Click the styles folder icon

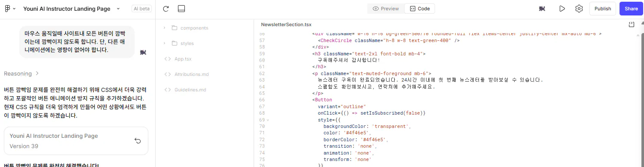(x=175, y=43)
